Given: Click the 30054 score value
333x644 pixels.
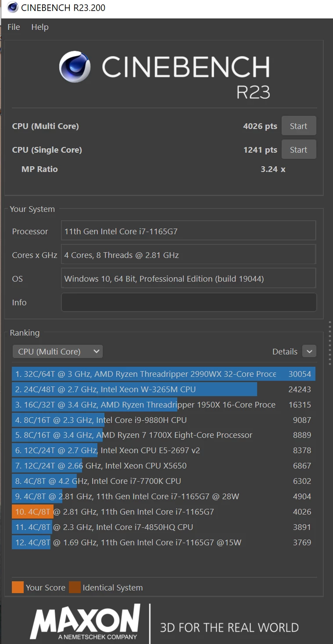Looking at the screenshot, I should [x=300, y=374].
